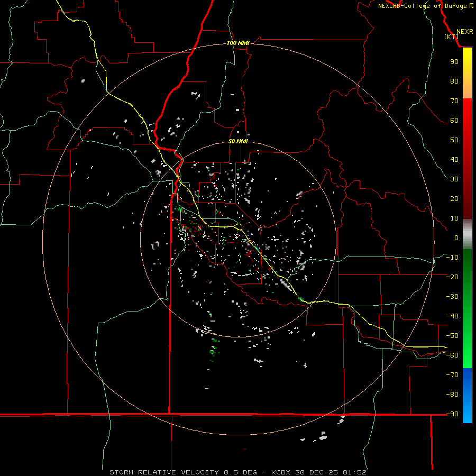The width and height of the screenshot is (476, 476).
Task: Click the blue bottom segment of color bar
Action: pos(467,395)
